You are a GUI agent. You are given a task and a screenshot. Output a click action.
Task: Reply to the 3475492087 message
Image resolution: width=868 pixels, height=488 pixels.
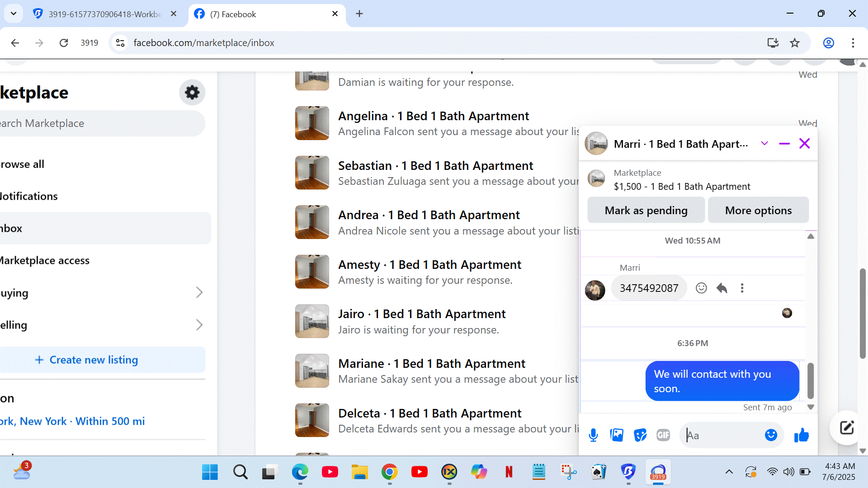point(722,288)
